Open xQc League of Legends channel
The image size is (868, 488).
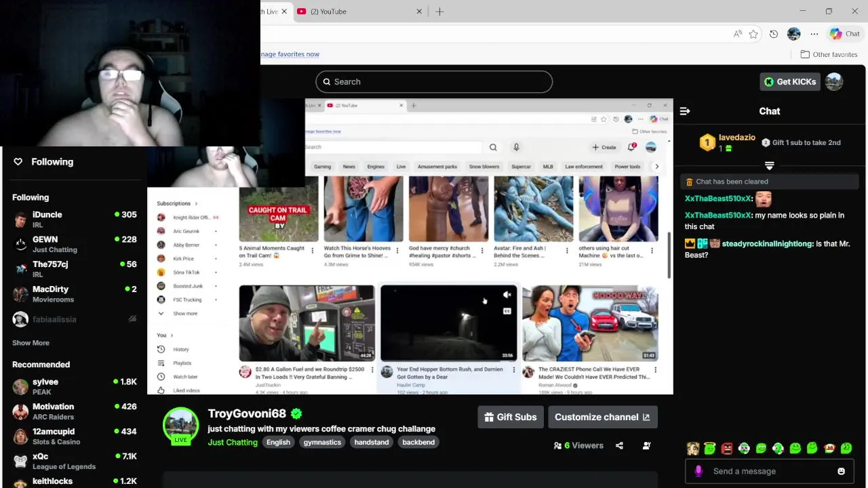tap(75, 461)
